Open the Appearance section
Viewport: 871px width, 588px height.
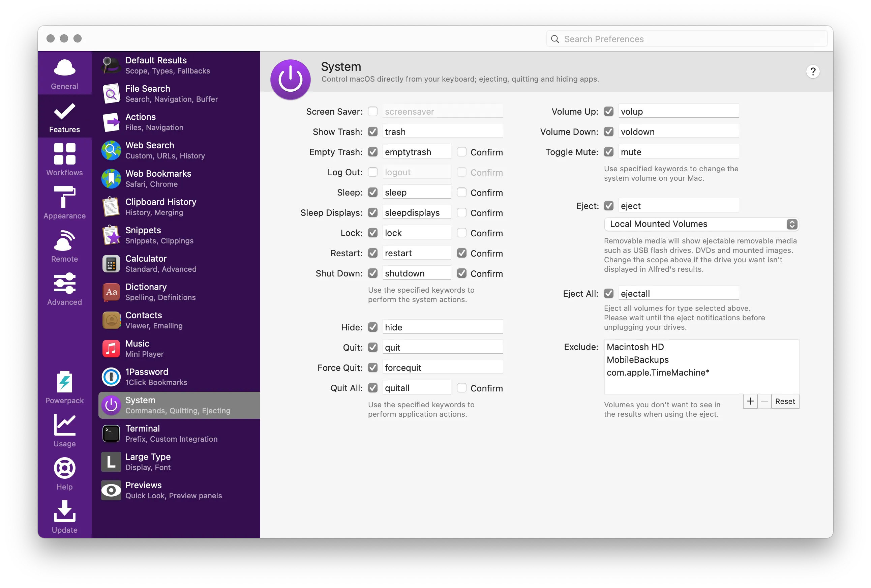pos(64,204)
